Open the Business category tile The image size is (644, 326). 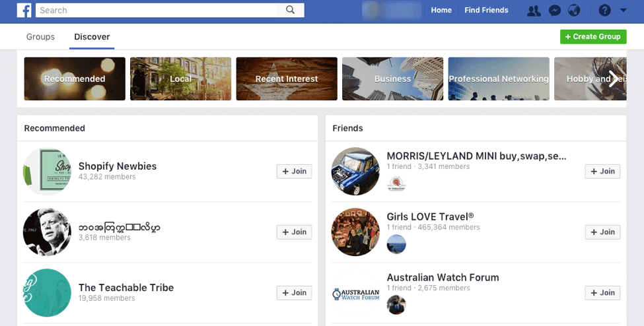click(392, 79)
